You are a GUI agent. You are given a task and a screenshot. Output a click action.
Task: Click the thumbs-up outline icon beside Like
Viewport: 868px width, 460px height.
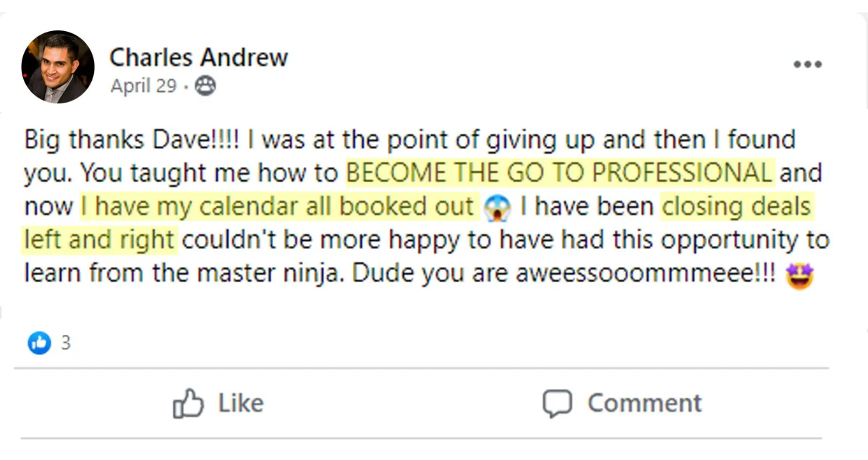coord(188,404)
